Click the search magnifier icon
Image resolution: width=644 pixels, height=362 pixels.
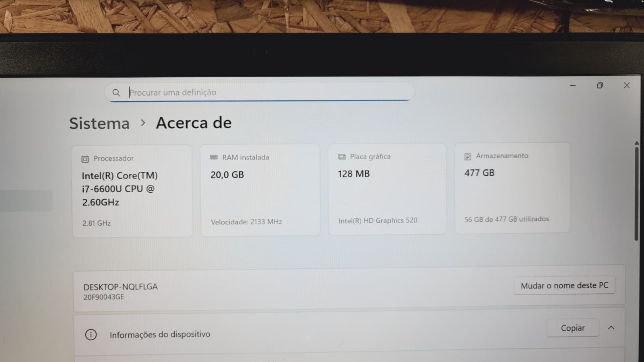coord(116,93)
